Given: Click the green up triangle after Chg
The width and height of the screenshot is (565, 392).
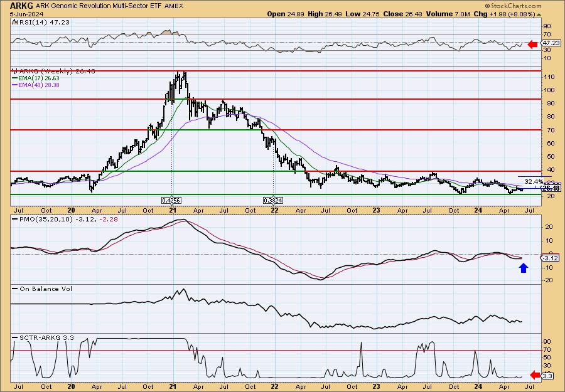Looking at the screenshot, I should click(x=539, y=14).
